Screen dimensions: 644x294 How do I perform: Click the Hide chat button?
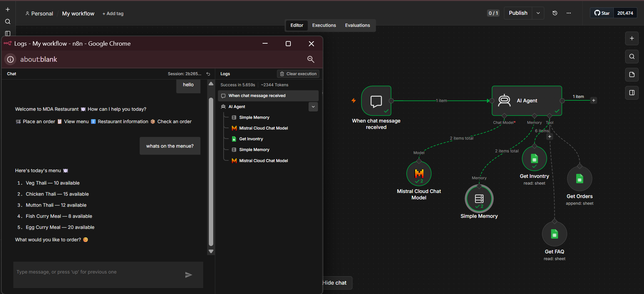click(337, 283)
